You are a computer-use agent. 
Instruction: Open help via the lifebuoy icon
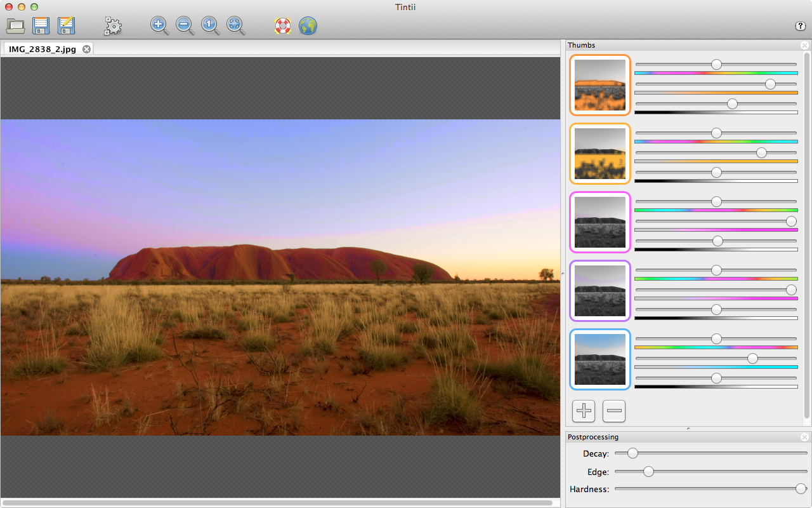coord(282,25)
